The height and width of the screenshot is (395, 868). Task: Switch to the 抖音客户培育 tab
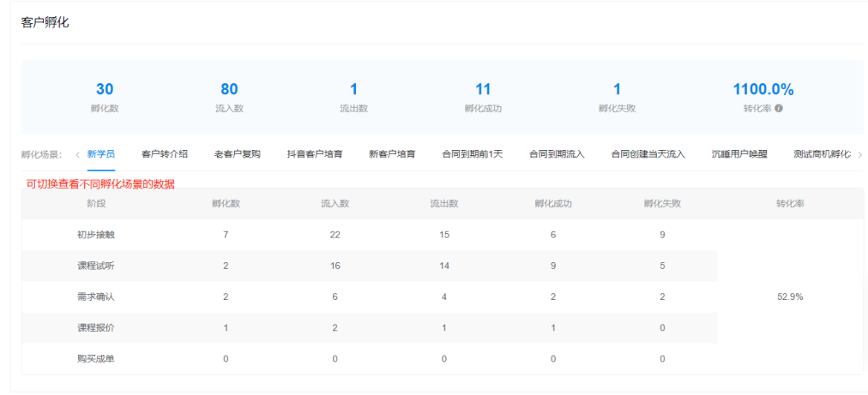tap(315, 154)
